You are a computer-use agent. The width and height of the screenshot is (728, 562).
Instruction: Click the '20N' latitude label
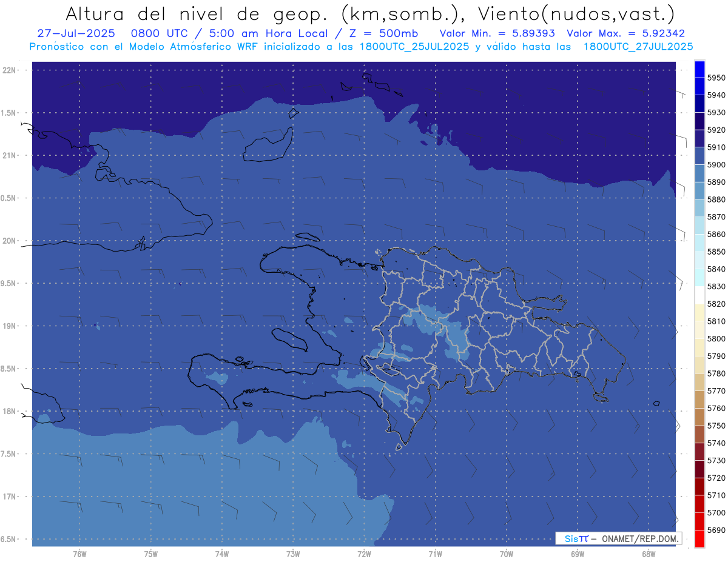[x=10, y=241]
